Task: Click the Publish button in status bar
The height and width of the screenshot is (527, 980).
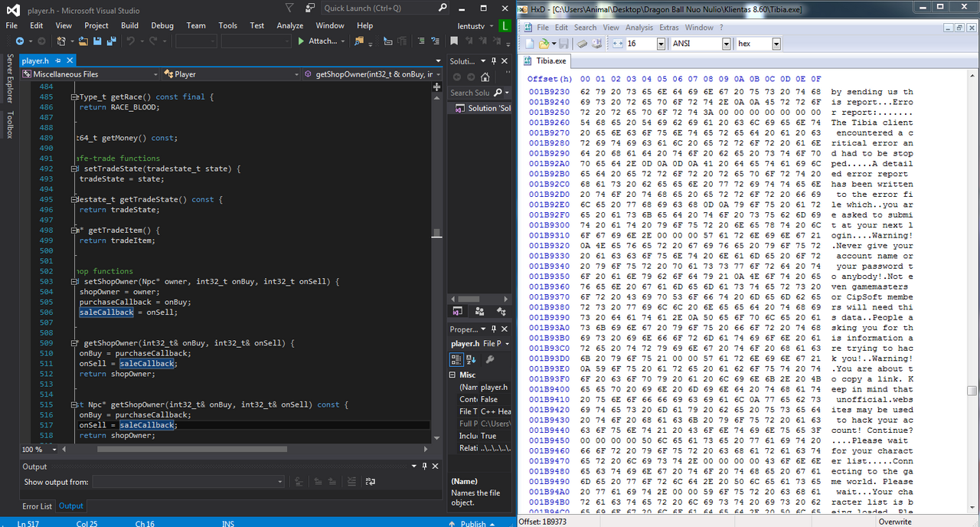Action: [472, 522]
